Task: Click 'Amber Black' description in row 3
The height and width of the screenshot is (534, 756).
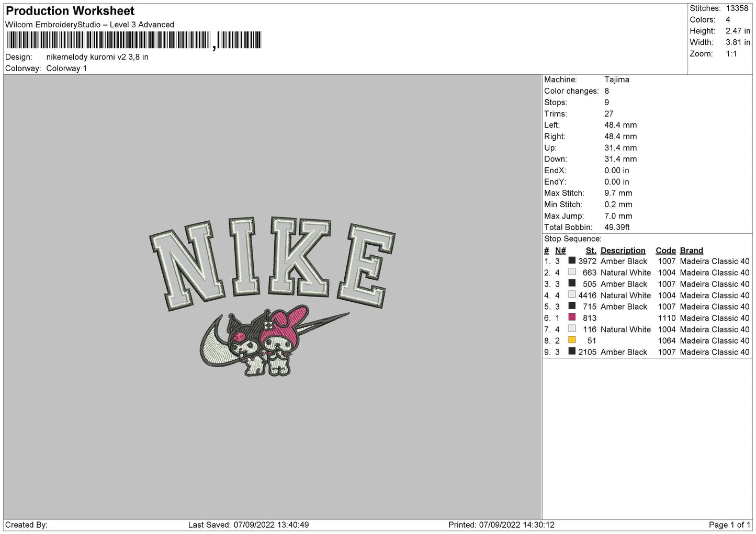Action: pyautogui.click(x=624, y=284)
